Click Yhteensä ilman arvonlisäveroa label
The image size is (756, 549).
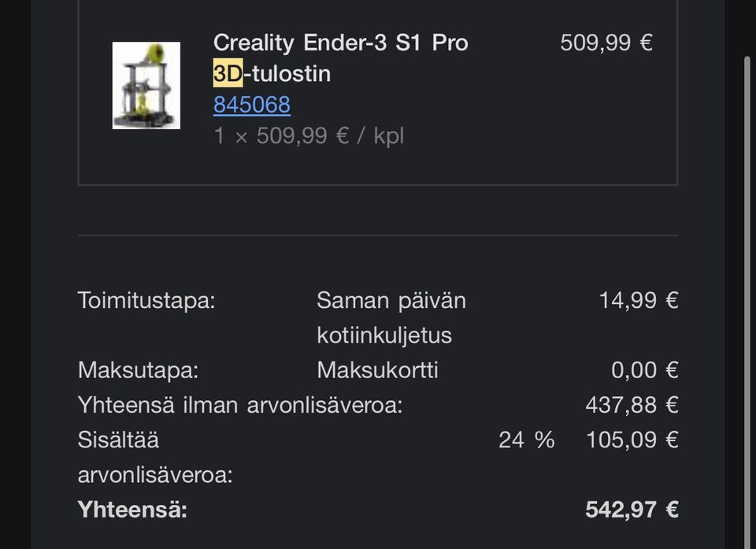coord(240,405)
